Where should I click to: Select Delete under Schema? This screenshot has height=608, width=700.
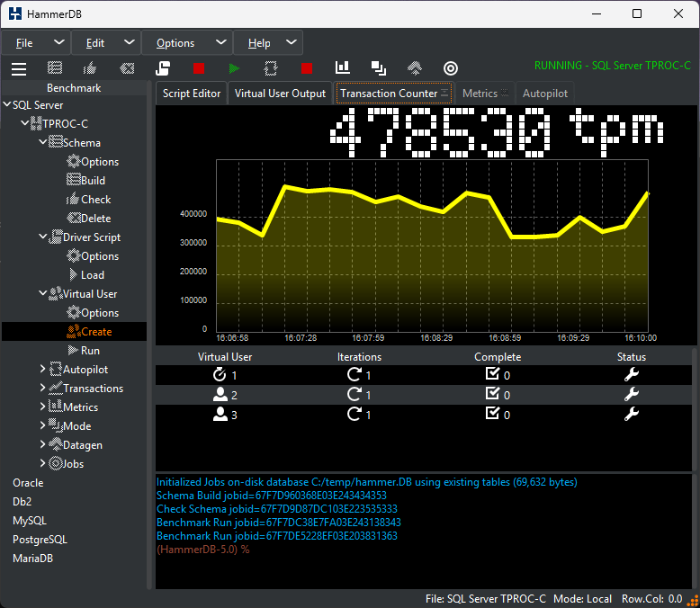tap(89, 219)
